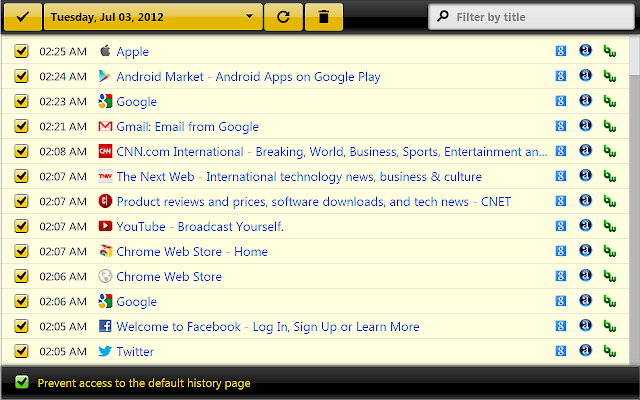640x400 pixels.
Task: Click the magnifier icon in the filter box
Action: 442,16
